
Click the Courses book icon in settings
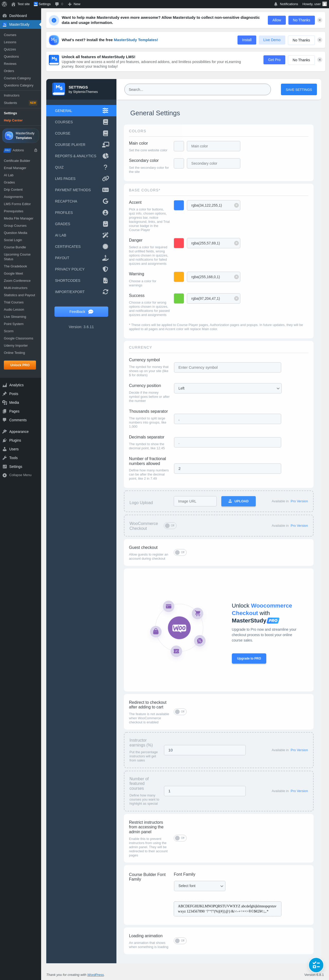pyautogui.click(x=105, y=122)
